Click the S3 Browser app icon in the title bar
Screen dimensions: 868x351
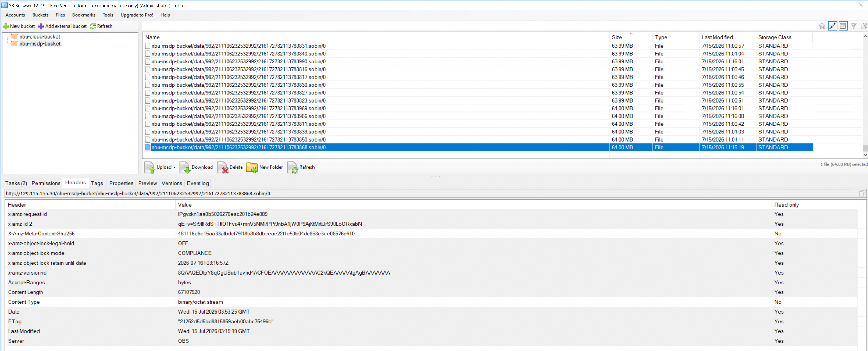tap(4, 5)
